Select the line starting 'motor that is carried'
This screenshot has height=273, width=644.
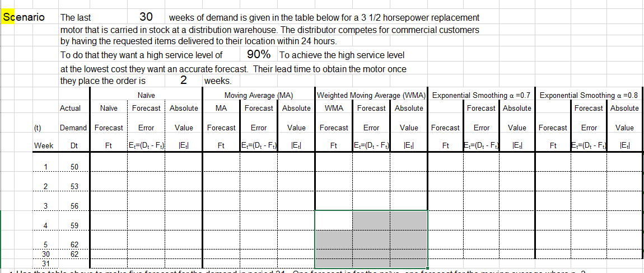(269, 30)
